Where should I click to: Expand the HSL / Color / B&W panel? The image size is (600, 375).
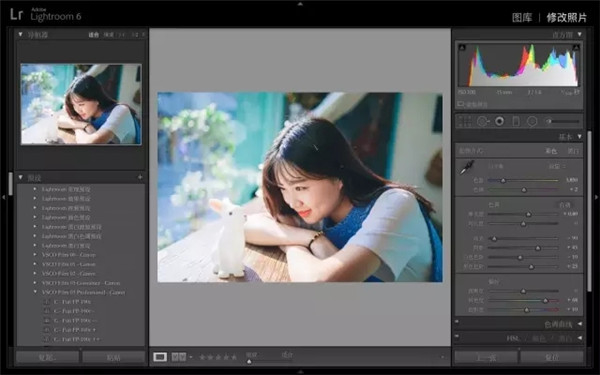(x=579, y=338)
